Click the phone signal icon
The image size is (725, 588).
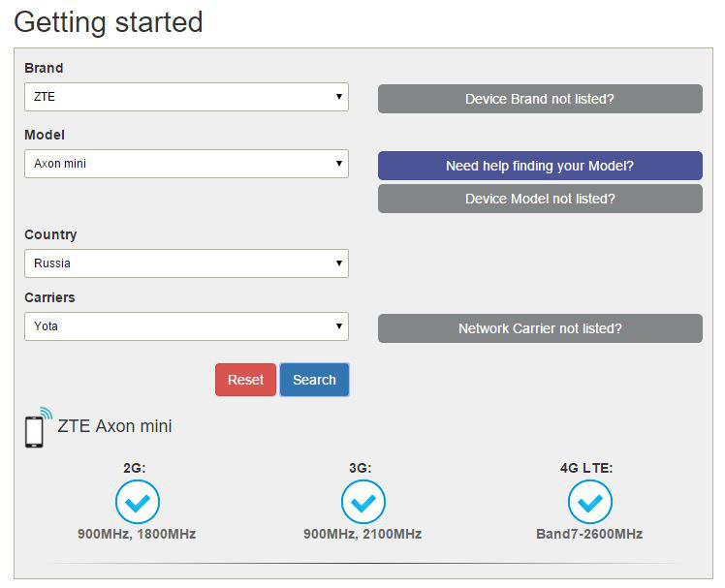(37, 427)
